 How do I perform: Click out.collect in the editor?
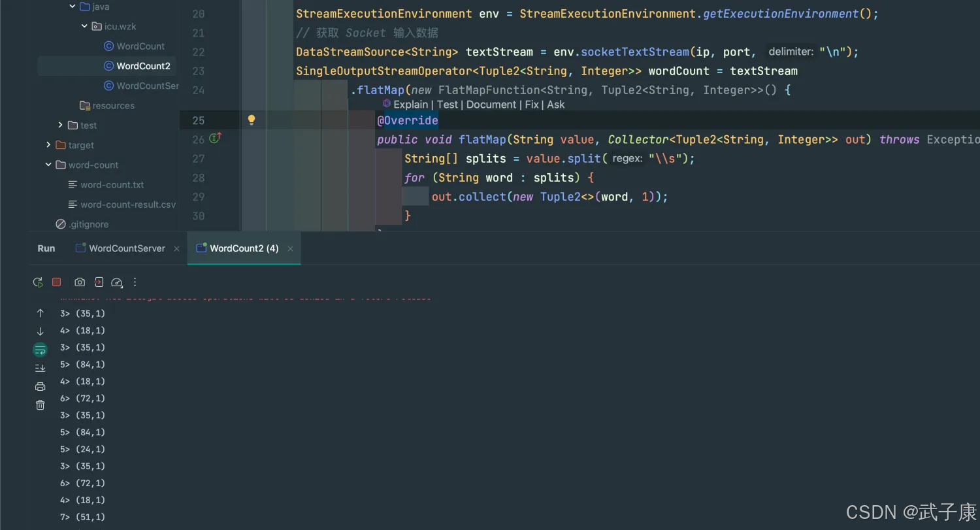pyautogui.click(x=469, y=197)
